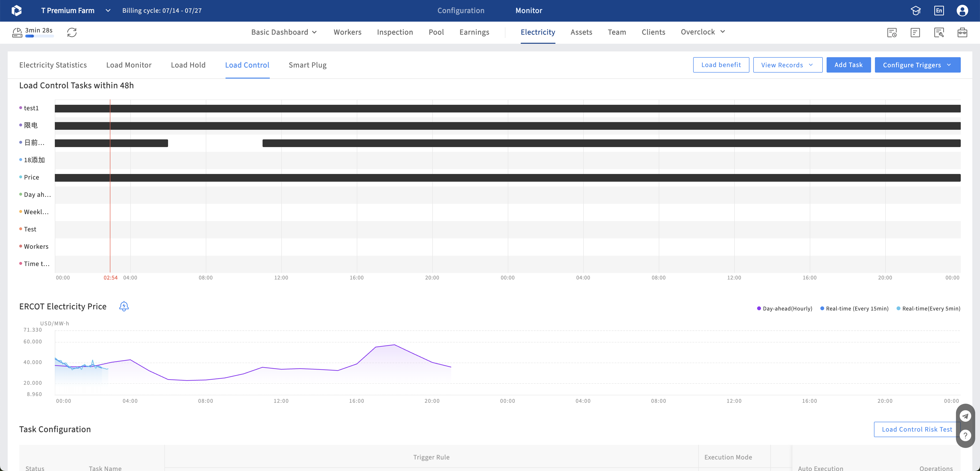Image resolution: width=980 pixels, height=471 pixels.
Task: Open the scheduled report clock icon
Action: pyautogui.click(x=892, y=33)
